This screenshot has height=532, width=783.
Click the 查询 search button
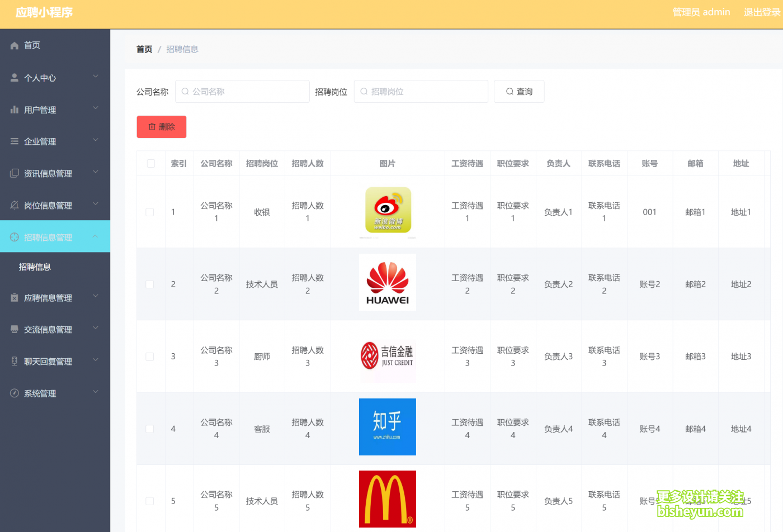[x=519, y=92]
